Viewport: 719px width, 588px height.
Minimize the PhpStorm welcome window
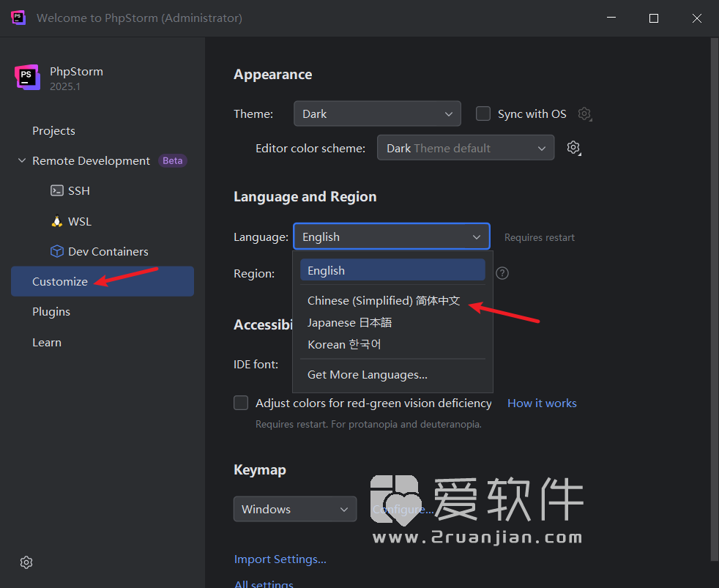click(x=611, y=18)
